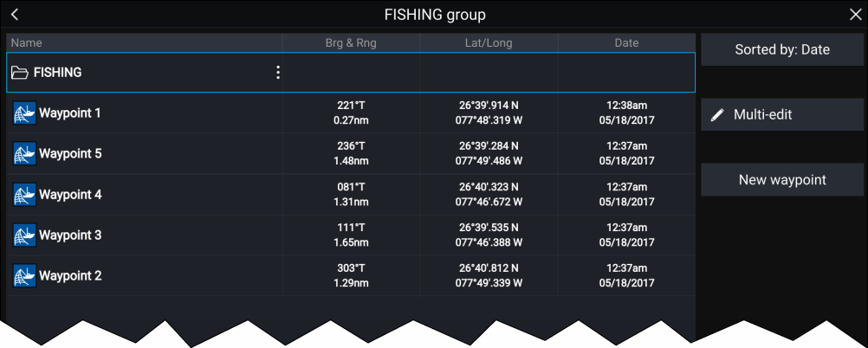
Task: Click coordinates 26°40'.323 N cell
Action: point(489,194)
